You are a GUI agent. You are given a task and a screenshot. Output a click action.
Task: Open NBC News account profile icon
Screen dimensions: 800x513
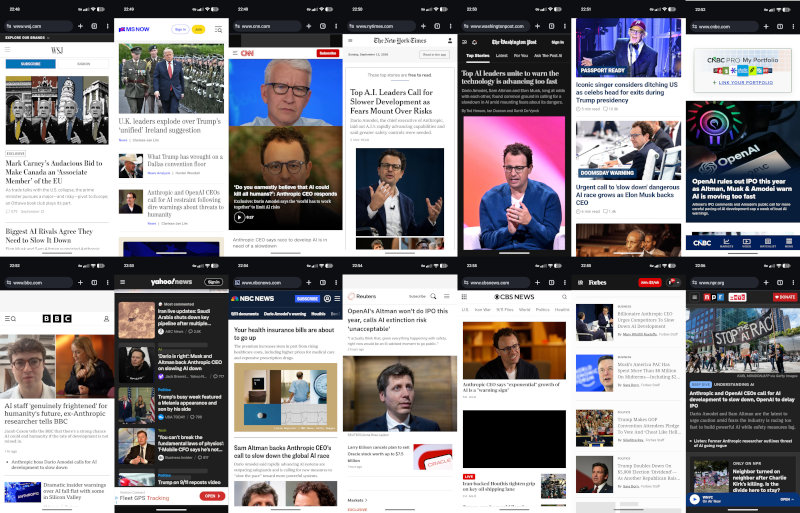pyautogui.click(x=327, y=299)
